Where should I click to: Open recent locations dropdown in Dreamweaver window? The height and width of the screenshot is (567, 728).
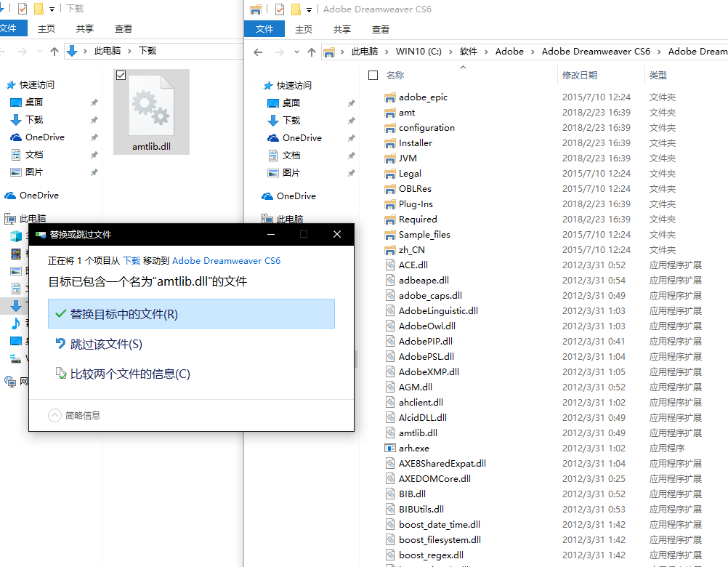(x=296, y=52)
